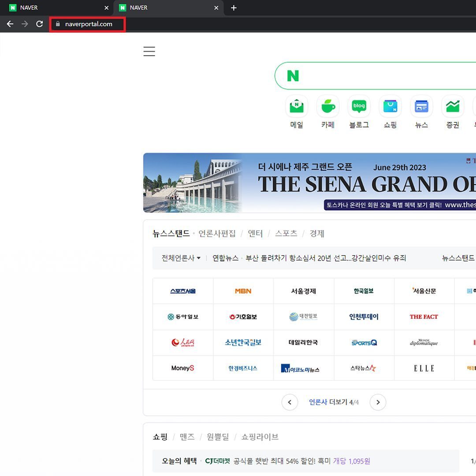Open 한국일보 press logo
Screen dimensions: 476x476
pos(364,291)
